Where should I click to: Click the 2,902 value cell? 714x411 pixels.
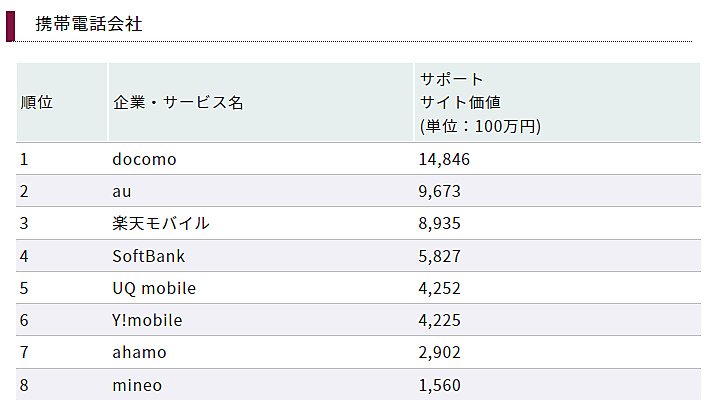pyautogui.click(x=440, y=353)
